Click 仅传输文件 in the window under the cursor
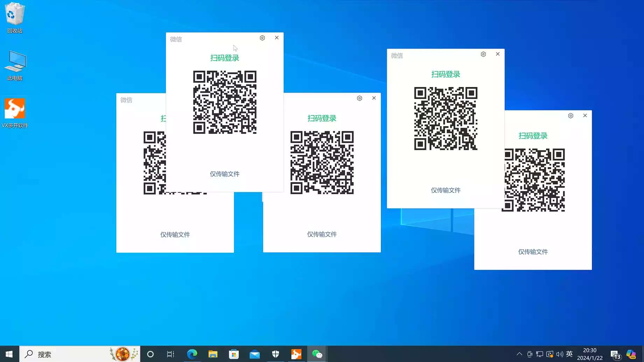Screen dimensions: 644x362 click(x=225, y=174)
